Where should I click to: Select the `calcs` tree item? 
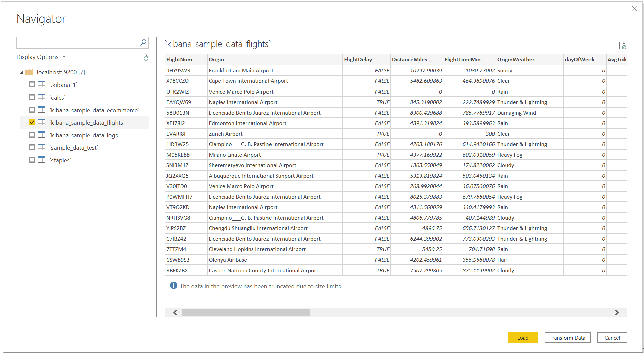tap(58, 97)
